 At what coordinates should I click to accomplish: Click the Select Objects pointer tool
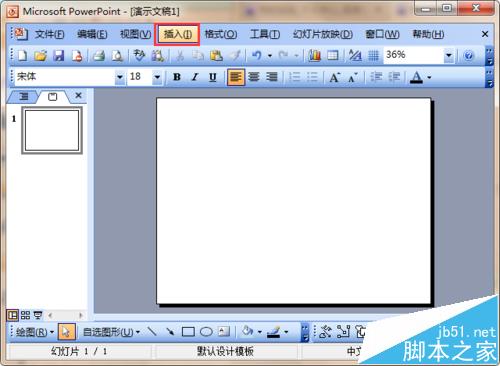(67, 332)
